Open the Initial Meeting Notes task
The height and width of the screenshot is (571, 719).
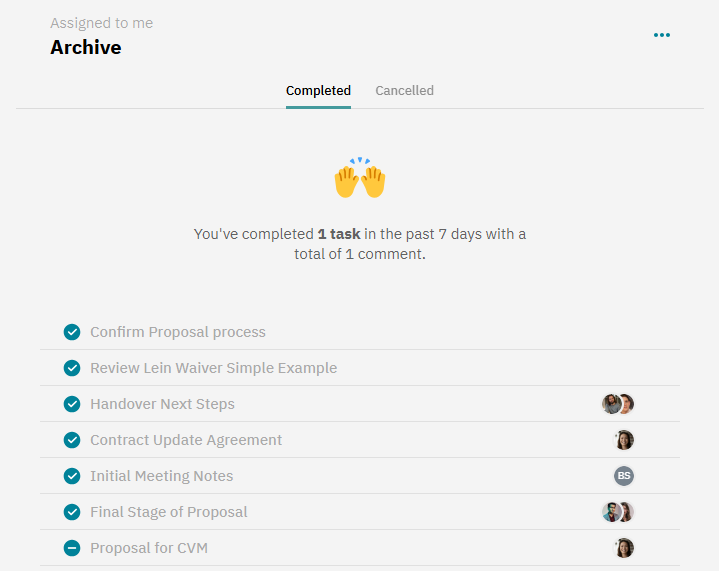point(162,476)
